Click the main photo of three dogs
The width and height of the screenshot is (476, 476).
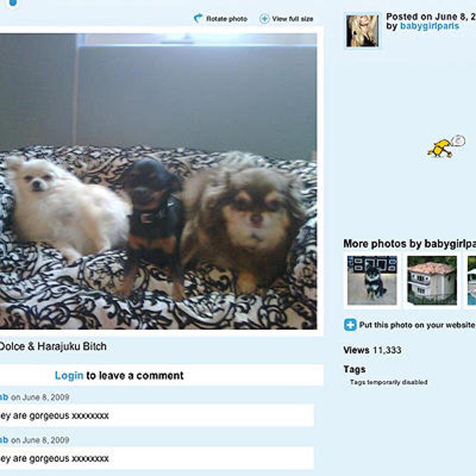158,181
